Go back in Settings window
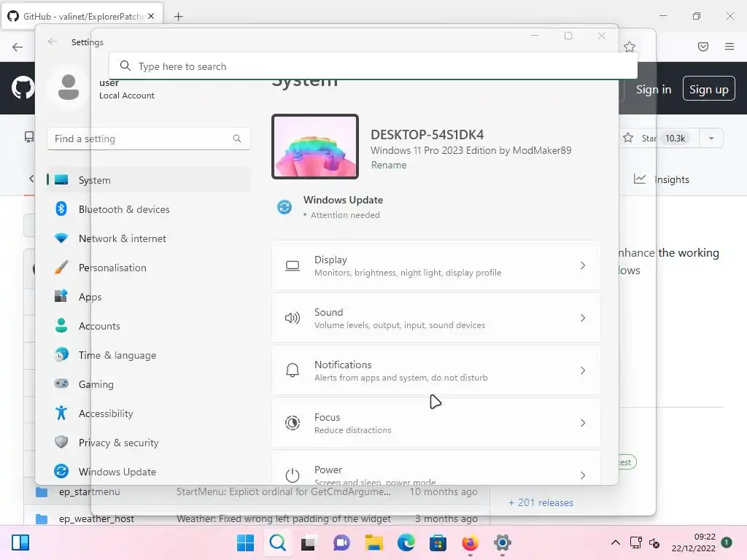Viewport: 747px width, 560px height. pyautogui.click(x=53, y=42)
